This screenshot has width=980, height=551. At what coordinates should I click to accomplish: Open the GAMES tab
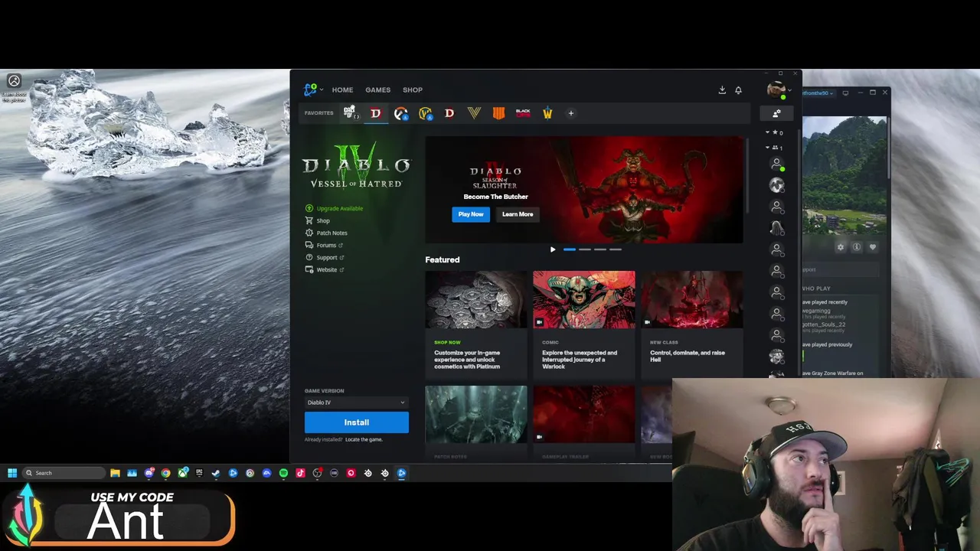(x=377, y=90)
